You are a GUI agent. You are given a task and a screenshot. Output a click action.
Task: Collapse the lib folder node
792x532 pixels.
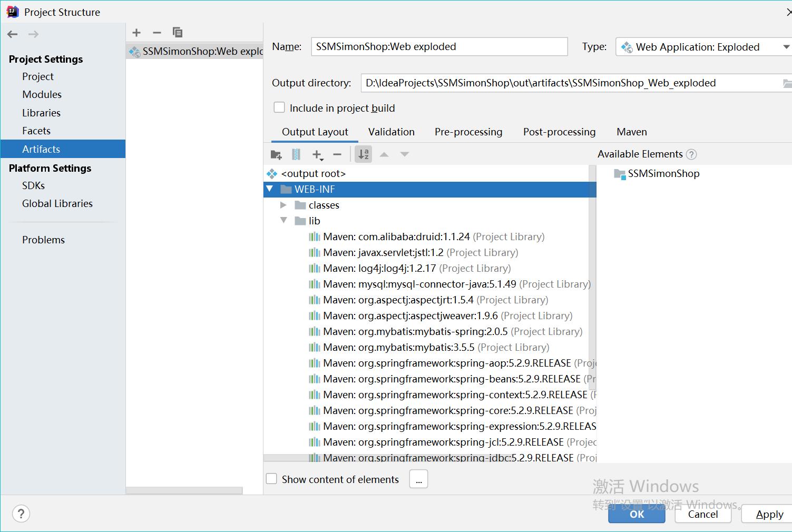[283, 220]
